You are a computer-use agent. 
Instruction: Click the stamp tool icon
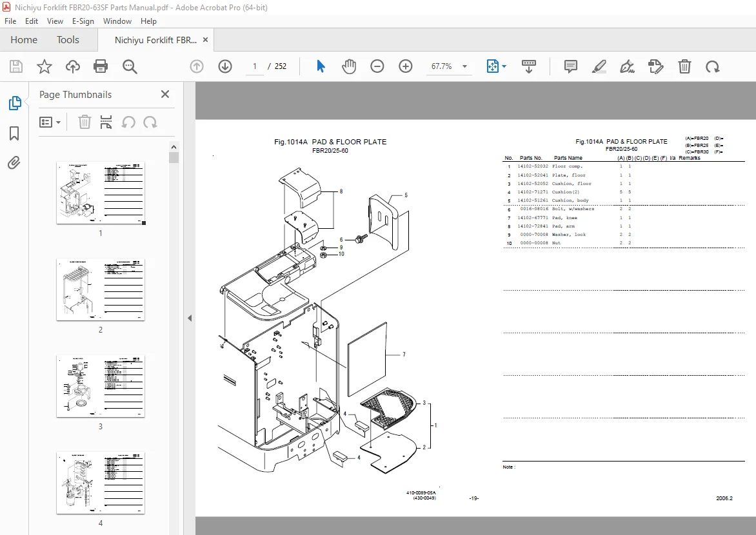coord(656,66)
